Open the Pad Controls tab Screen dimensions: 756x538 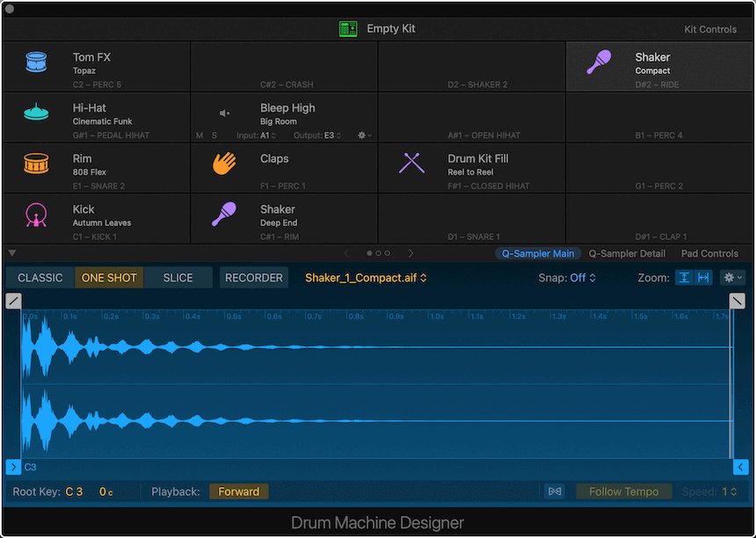tap(710, 253)
